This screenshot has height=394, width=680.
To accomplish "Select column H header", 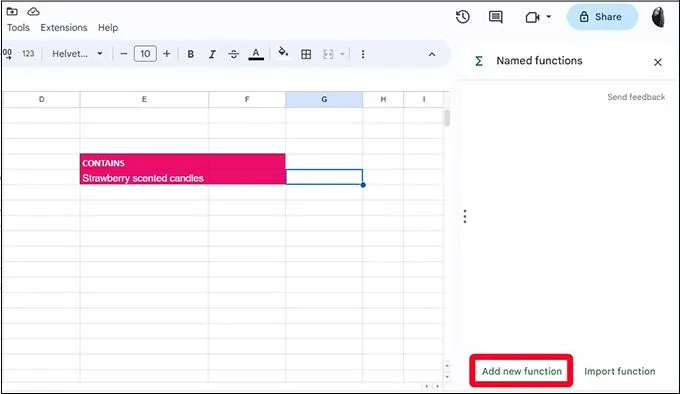I will click(383, 99).
